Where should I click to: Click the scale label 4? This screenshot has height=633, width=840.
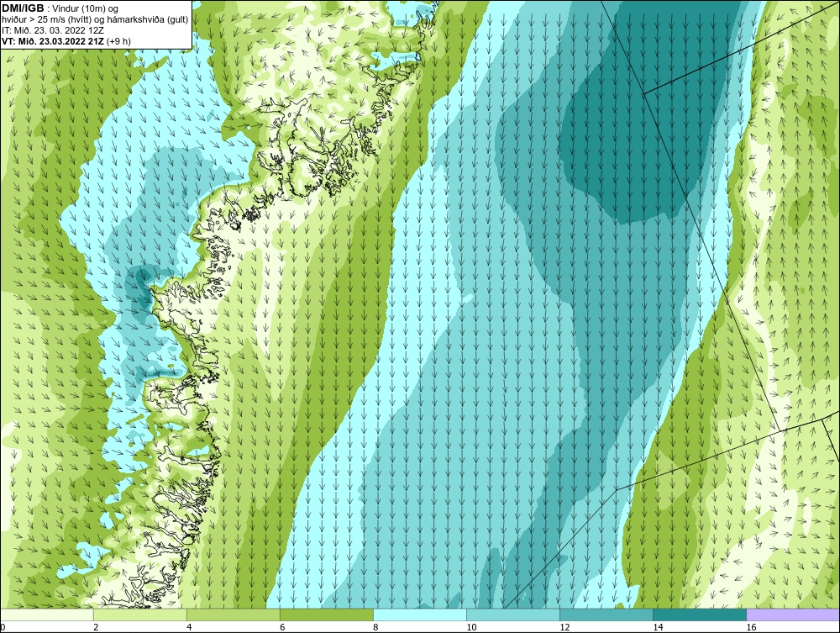click(x=189, y=627)
